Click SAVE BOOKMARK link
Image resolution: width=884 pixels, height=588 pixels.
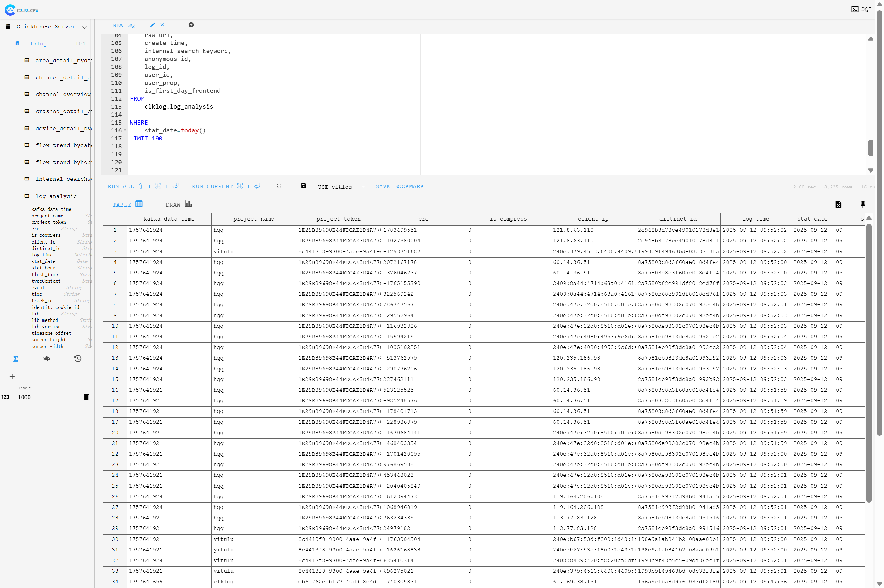400,186
